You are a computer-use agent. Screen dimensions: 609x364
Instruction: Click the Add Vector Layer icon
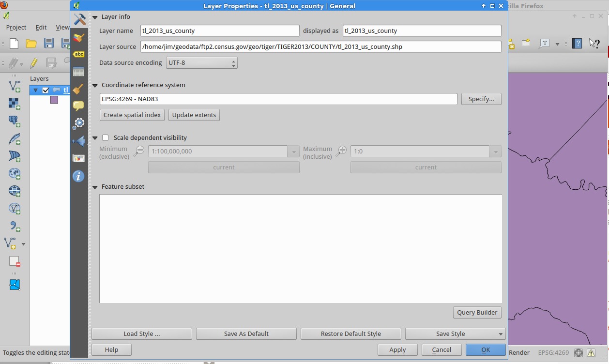click(15, 86)
